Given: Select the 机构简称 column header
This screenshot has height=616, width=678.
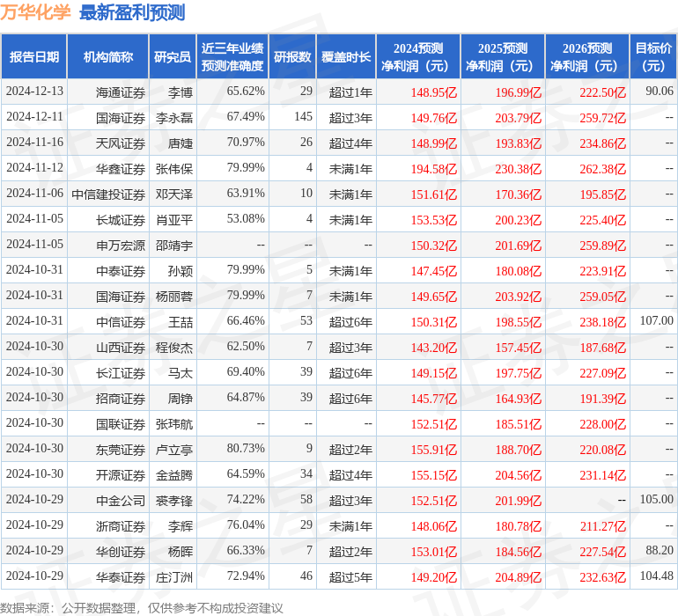Looking at the screenshot, I should tap(108, 56).
